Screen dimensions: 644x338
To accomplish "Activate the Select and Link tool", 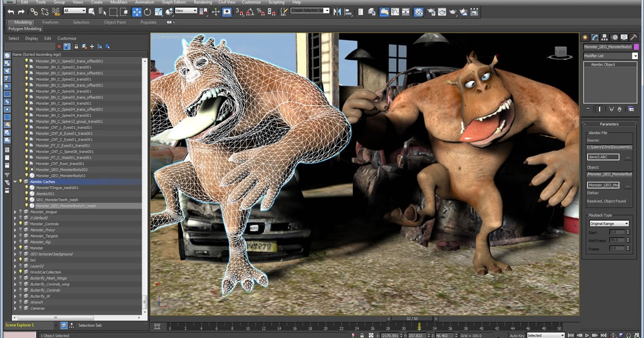I will coord(34,12).
